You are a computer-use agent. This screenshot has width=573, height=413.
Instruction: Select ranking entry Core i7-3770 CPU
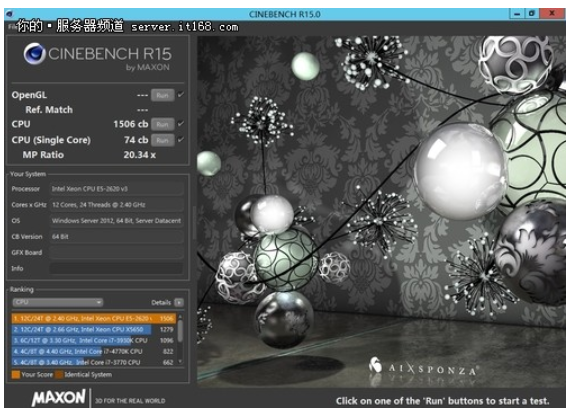[x=94, y=362]
